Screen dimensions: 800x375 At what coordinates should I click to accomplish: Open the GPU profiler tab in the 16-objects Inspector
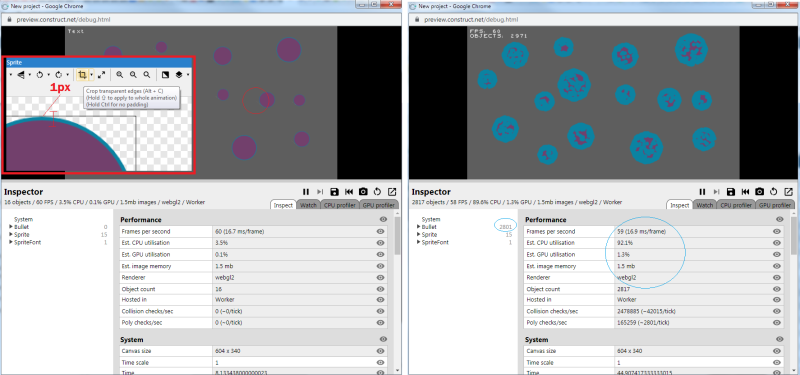click(x=378, y=205)
